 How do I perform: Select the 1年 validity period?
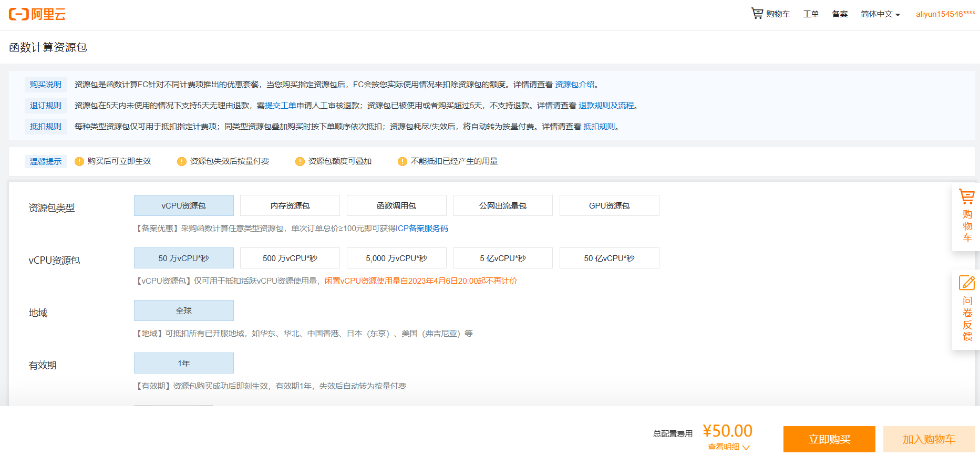pos(184,363)
